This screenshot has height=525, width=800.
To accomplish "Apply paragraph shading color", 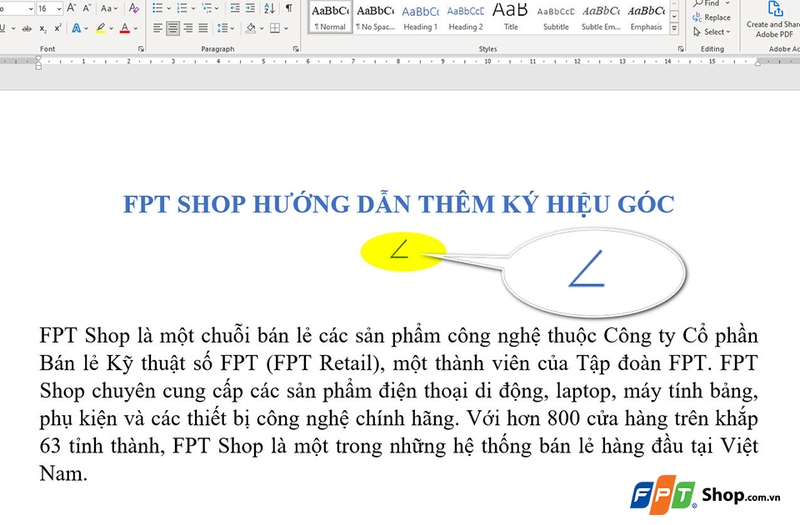I will pos(250,28).
